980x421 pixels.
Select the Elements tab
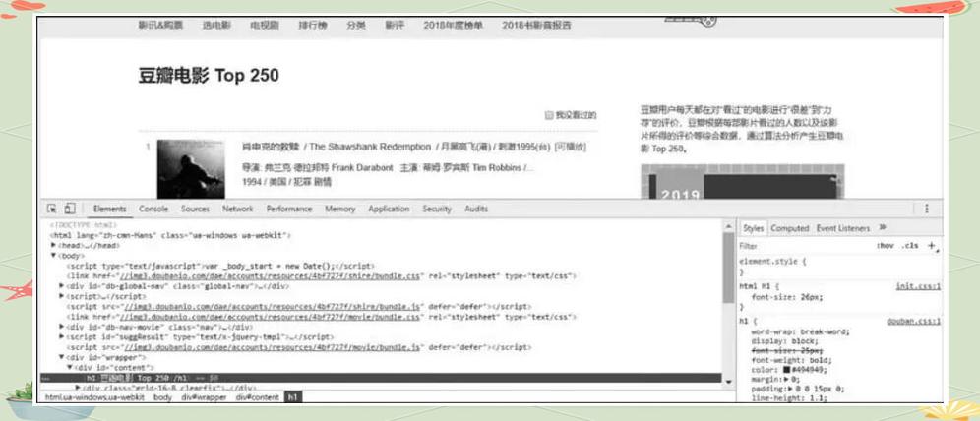[109, 209]
